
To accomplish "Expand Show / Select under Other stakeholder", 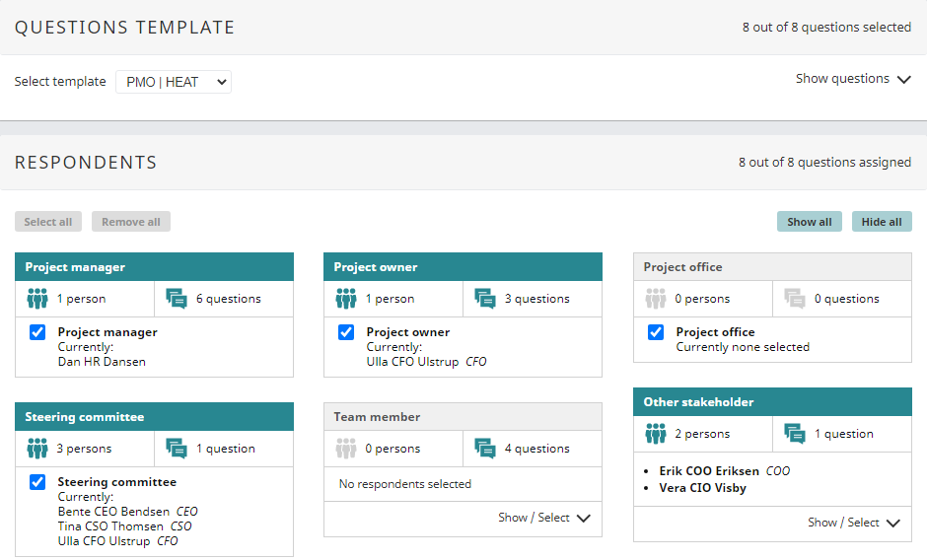I will pos(853,523).
